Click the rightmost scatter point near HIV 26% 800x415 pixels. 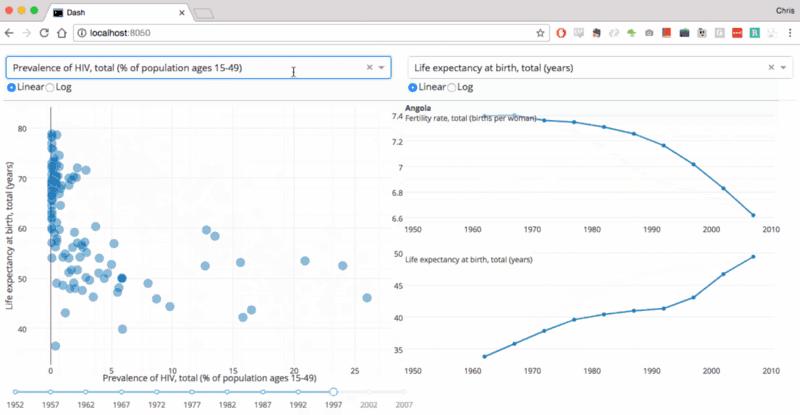367,298
